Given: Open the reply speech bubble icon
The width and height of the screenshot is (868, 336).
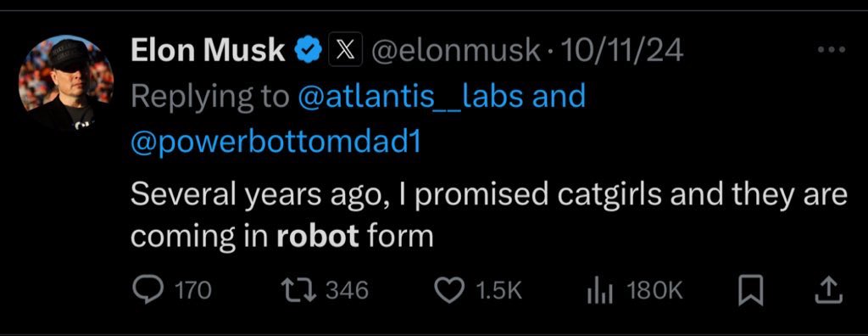Looking at the screenshot, I should click(148, 290).
